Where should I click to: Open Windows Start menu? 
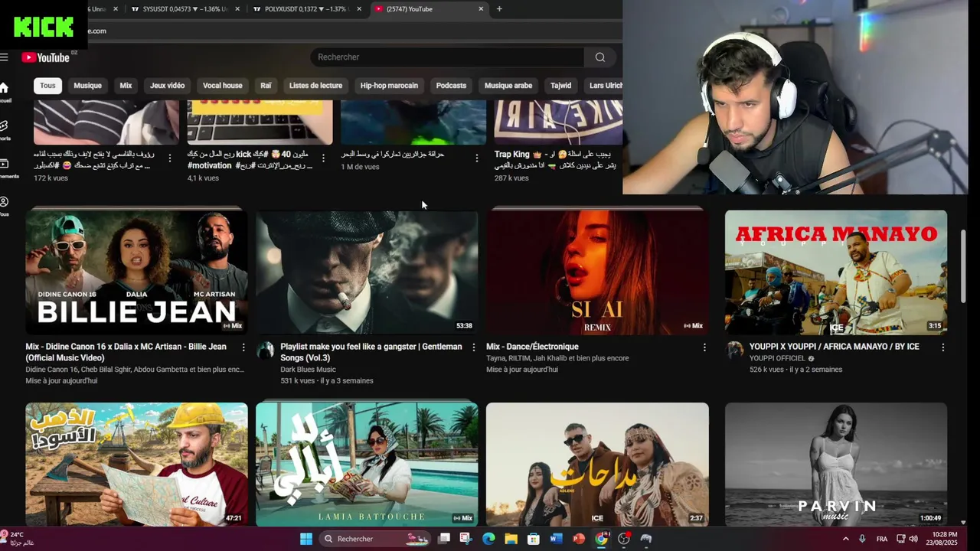tap(306, 539)
